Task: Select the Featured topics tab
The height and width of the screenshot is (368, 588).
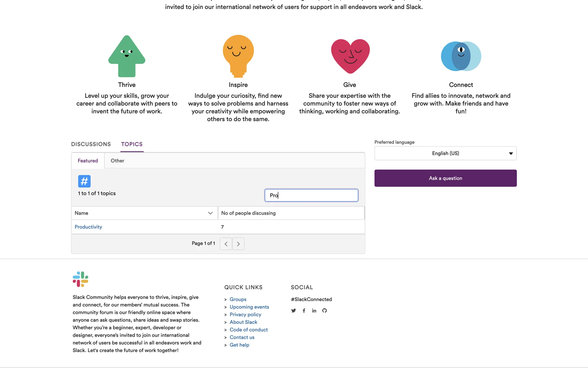Action: click(x=88, y=161)
